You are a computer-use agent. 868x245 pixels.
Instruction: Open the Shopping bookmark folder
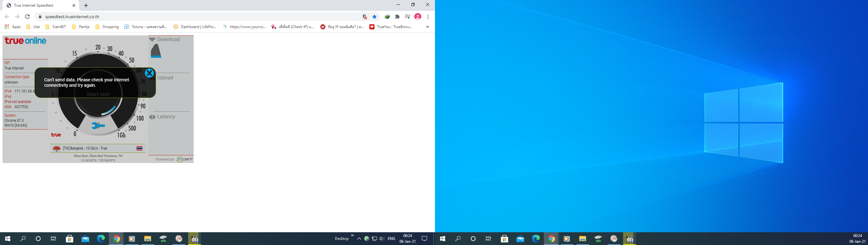coord(107,27)
